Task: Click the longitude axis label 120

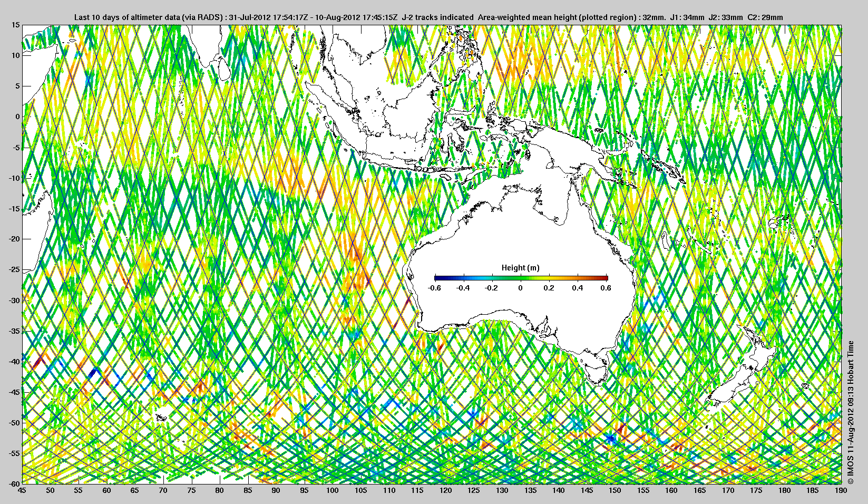Action: pyautogui.click(x=445, y=490)
